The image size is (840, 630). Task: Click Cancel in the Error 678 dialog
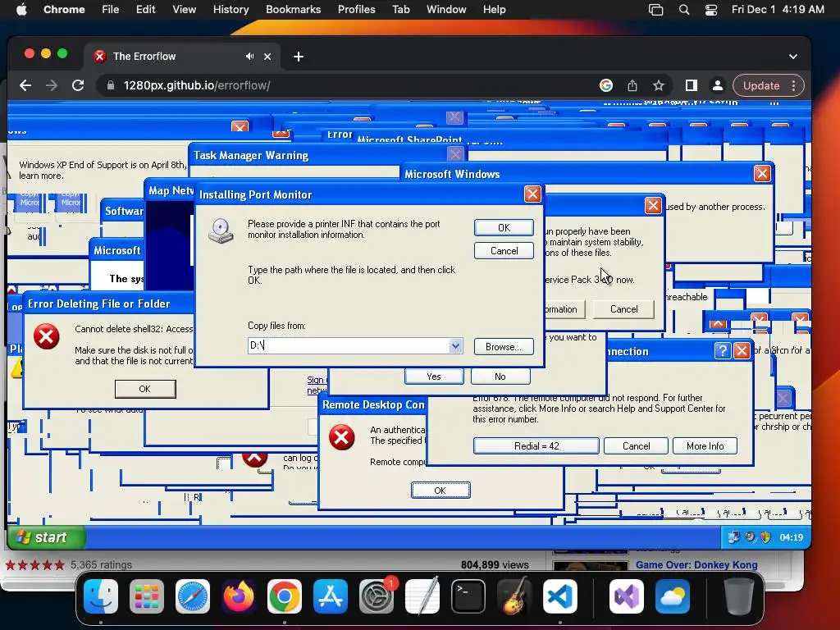(636, 445)
